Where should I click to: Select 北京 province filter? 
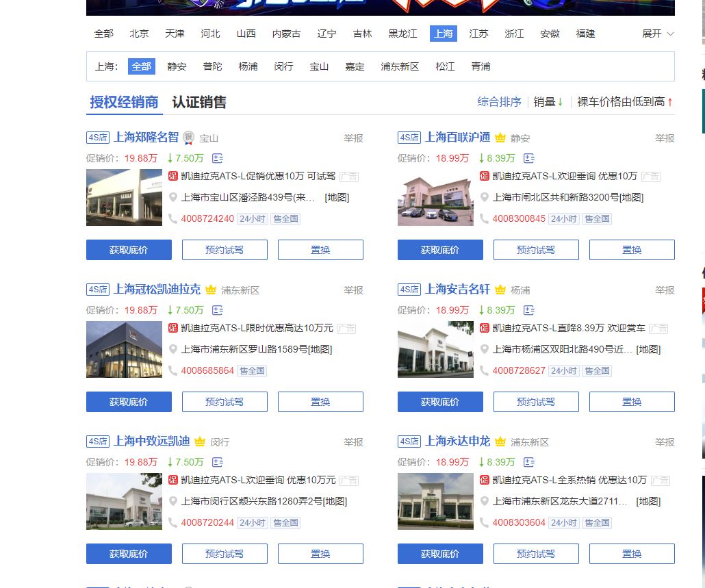click(x=139, y=34)
